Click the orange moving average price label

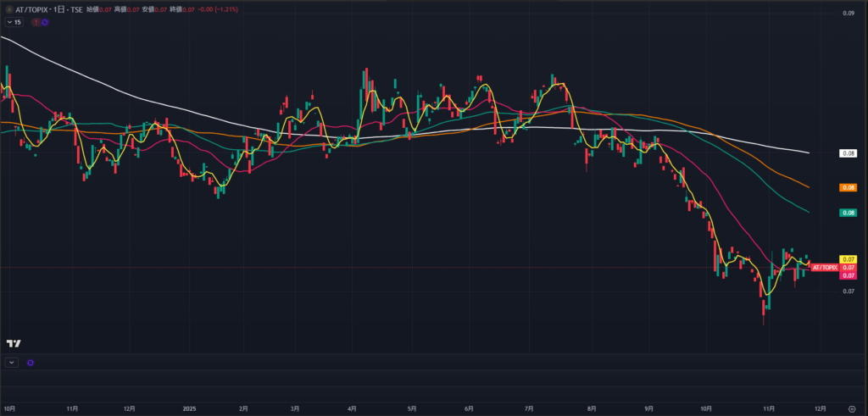pos(847,187)
